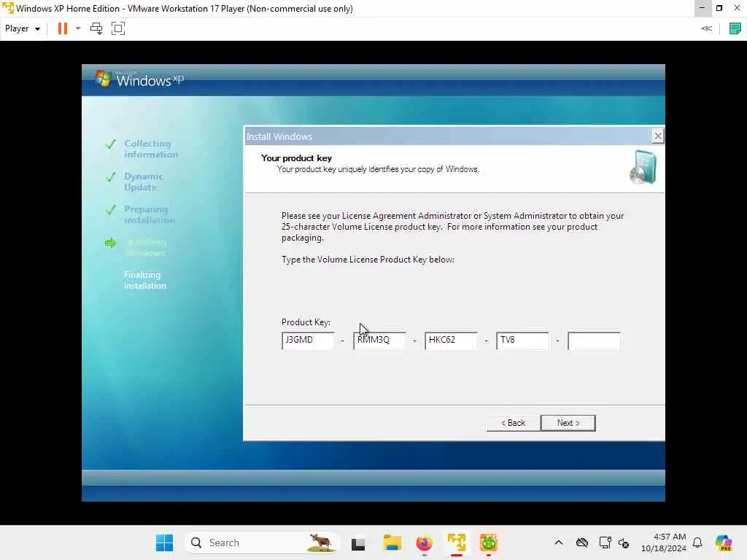Click the muted volume tray icon

tap(624, 542)
